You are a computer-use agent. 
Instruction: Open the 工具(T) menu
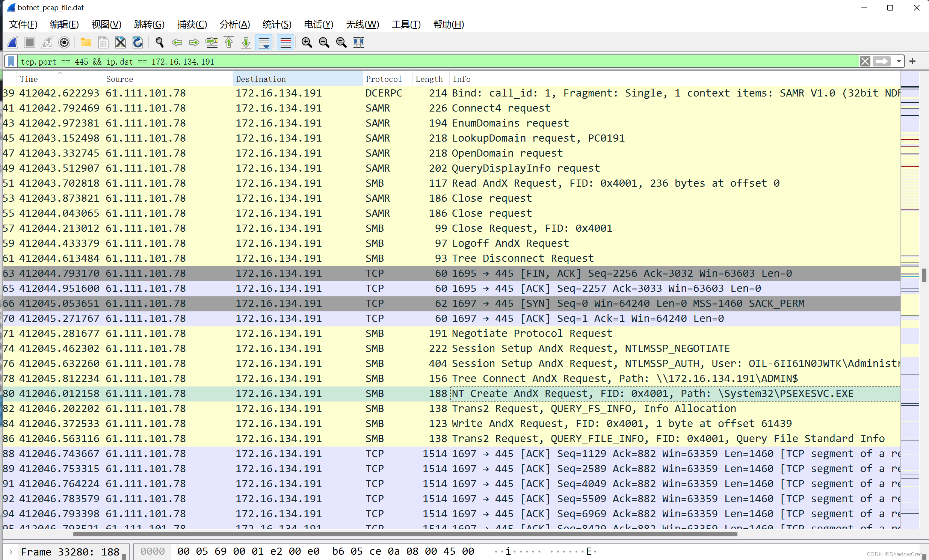406,24
